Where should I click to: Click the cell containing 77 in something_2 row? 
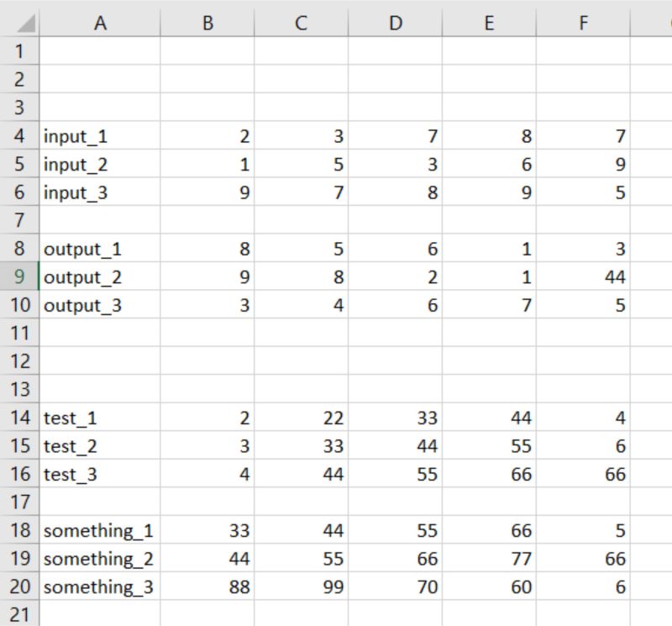tap(491, 559)
